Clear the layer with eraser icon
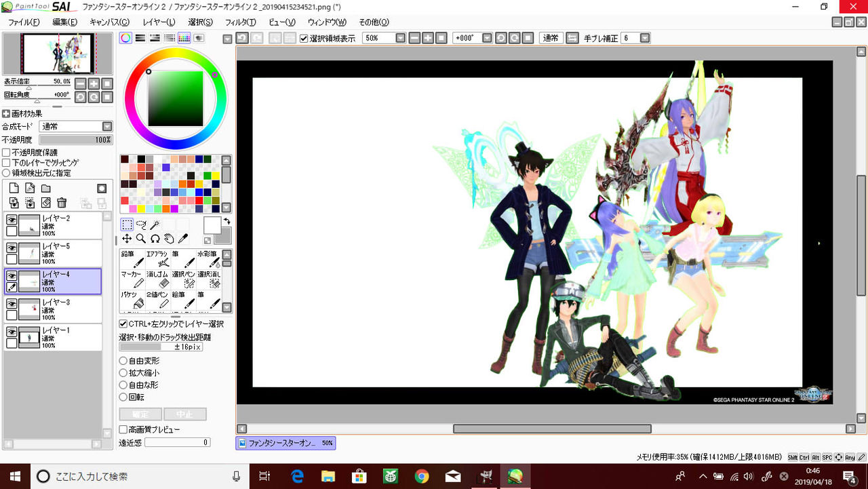 (x=46, y=203)
